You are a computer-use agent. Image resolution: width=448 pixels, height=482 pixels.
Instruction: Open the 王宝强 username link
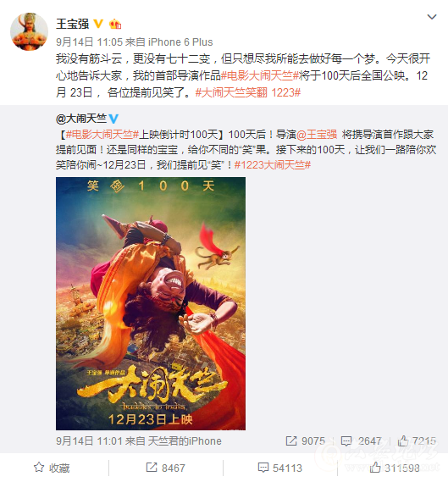point(73,24)
